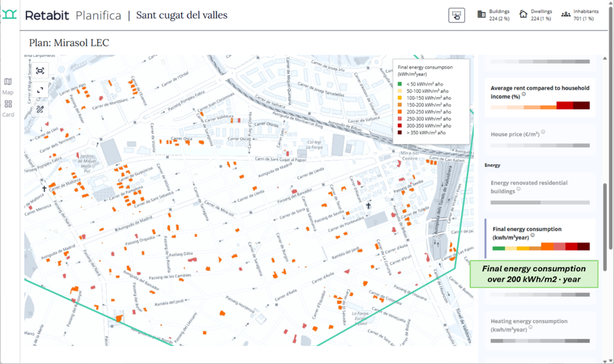Open info tooltip for Final energy consumption

pos(533,235)
